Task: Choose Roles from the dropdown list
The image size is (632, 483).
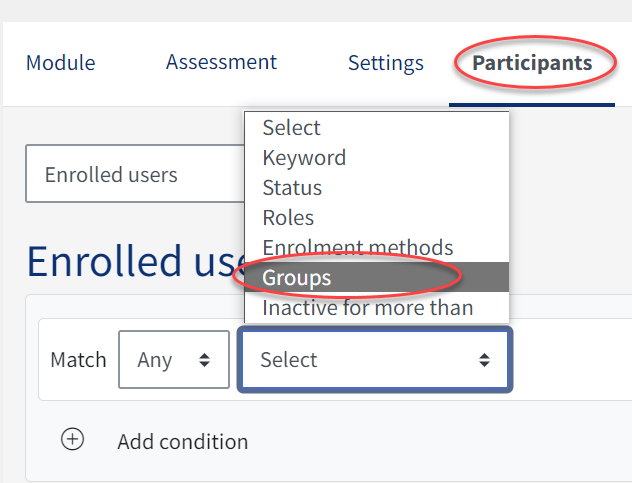Action: (x=288, y=218)
